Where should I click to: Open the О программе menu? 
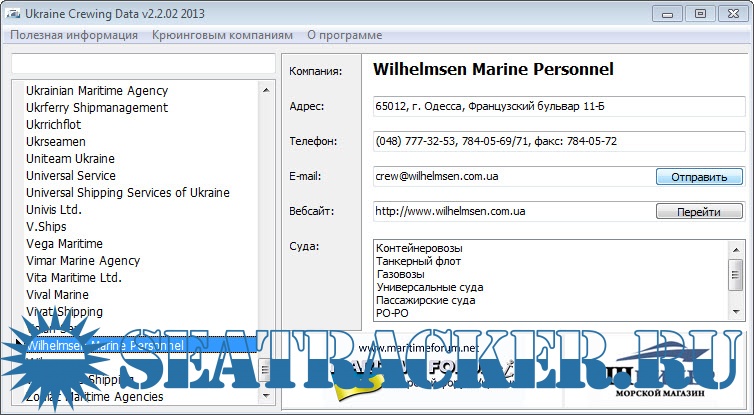coord(344,35)
